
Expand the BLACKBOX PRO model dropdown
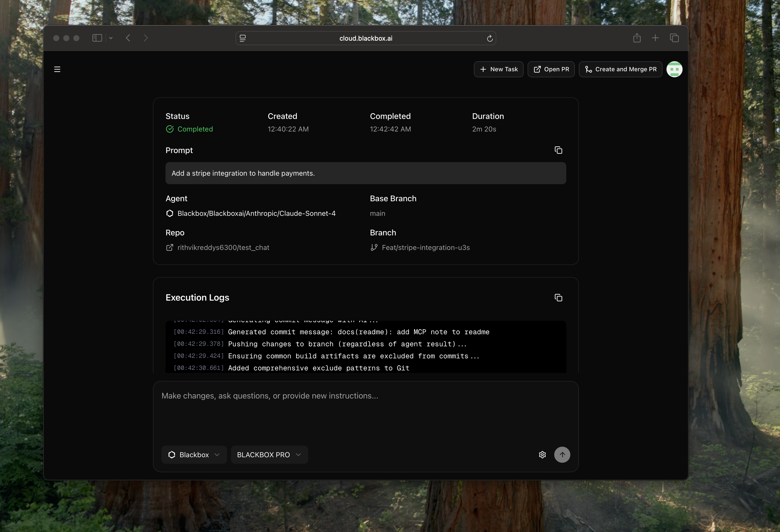pos(269,455)
